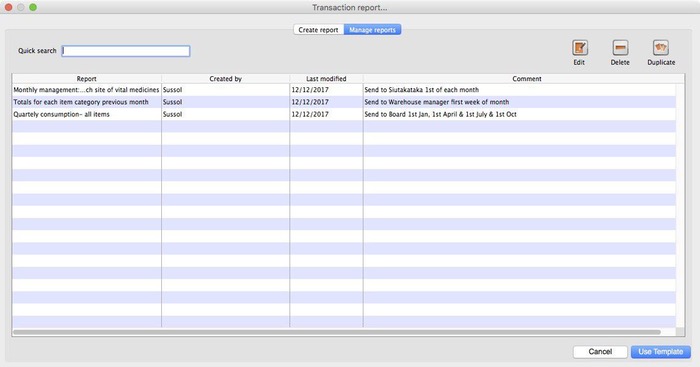
Task: Click the horizontal scrollbar under the table
Action: (x=337, y=332)
